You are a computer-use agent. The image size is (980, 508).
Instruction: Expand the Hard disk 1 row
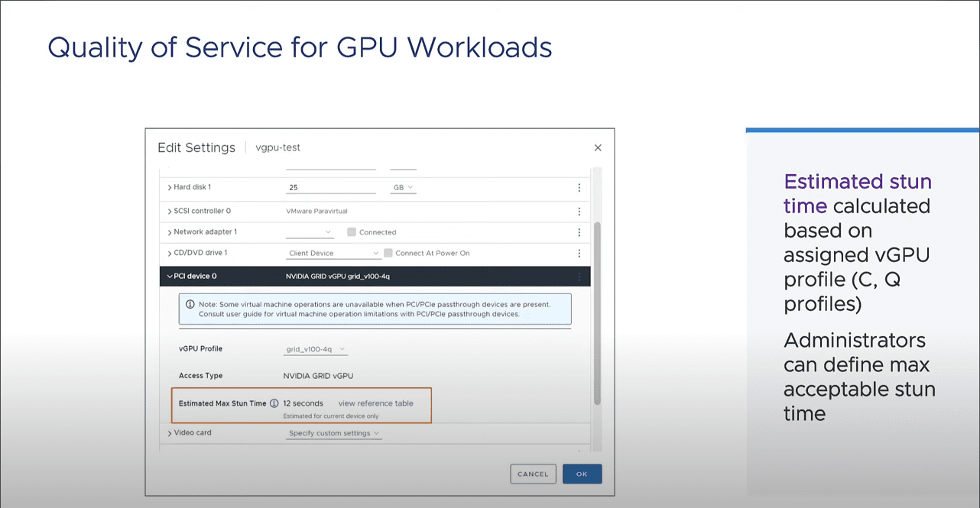[x=170, y=187]
